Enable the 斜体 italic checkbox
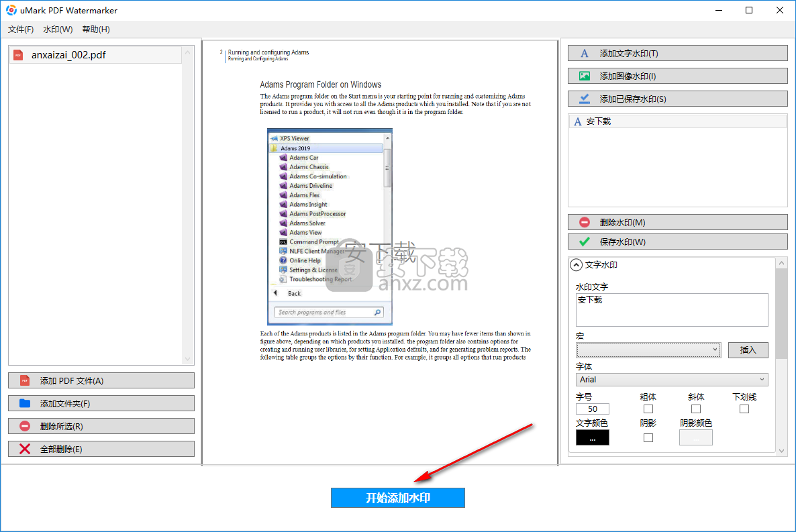Image resolution: width=796 pixels, height=532 pixels. point(696,409)
